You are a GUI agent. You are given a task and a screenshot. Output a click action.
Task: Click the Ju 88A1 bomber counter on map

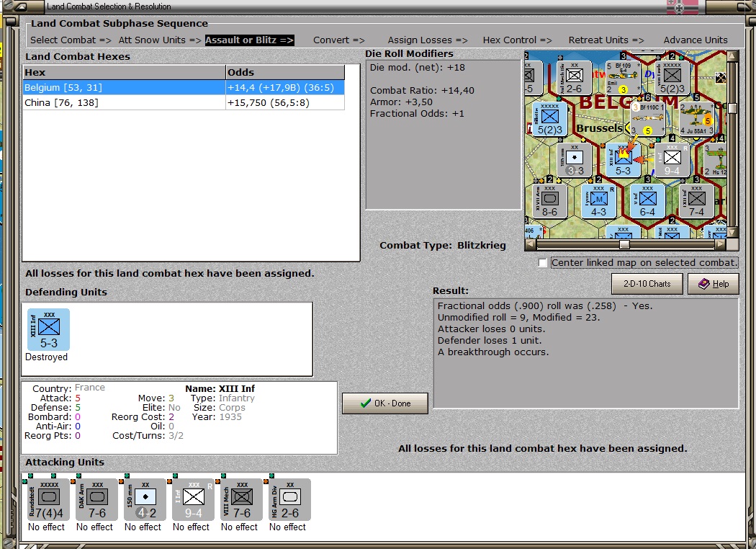(697, 119)
